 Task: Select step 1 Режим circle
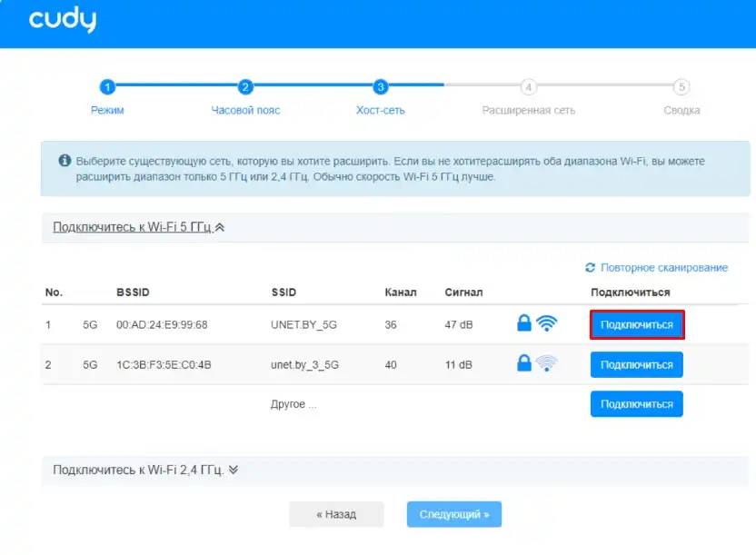107,87
